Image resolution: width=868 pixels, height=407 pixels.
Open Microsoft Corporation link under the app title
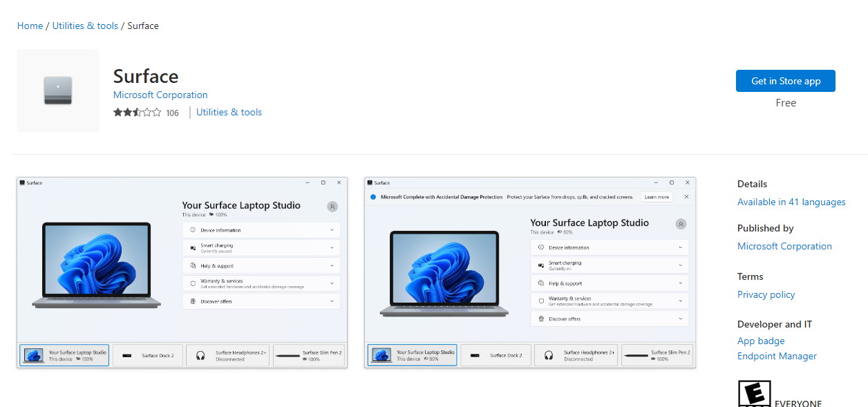click(x=160, y=95)
